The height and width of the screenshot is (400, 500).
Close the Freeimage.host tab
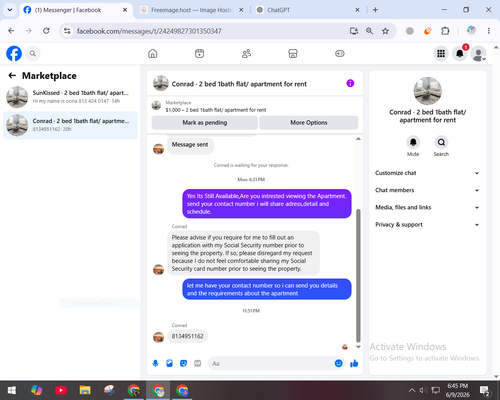[x=241, y=10]
